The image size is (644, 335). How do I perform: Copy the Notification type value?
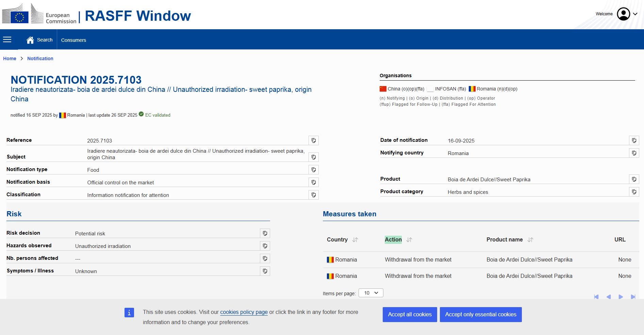[313, 170]
